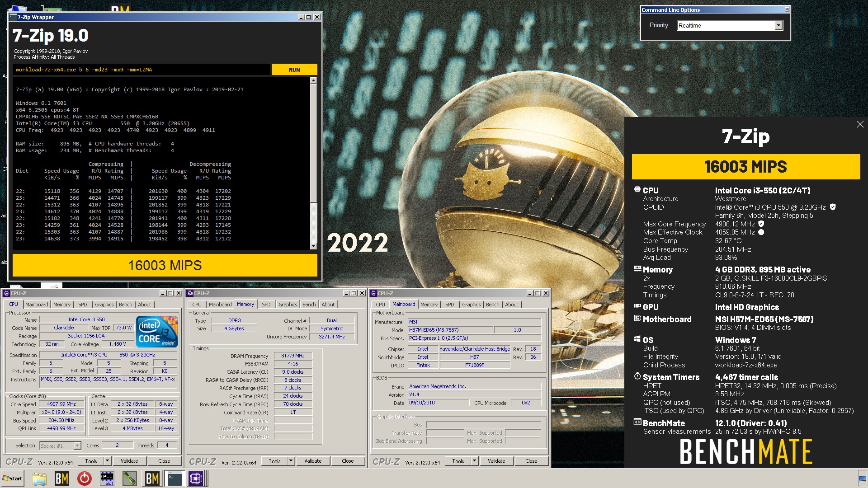Open the SPD tab in the CPU-Z Mainboard window
This screenshot has width=868, height=488.
coord(450,305)
